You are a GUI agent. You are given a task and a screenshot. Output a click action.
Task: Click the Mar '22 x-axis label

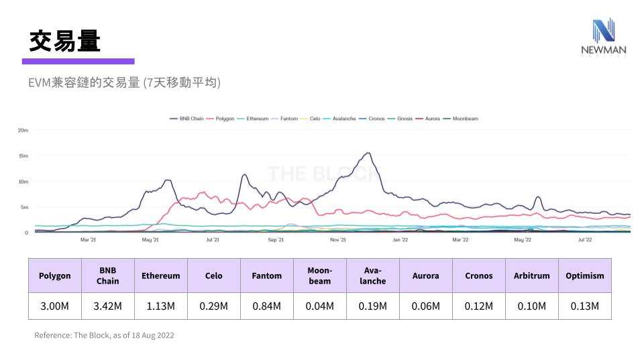click(460, 240)
